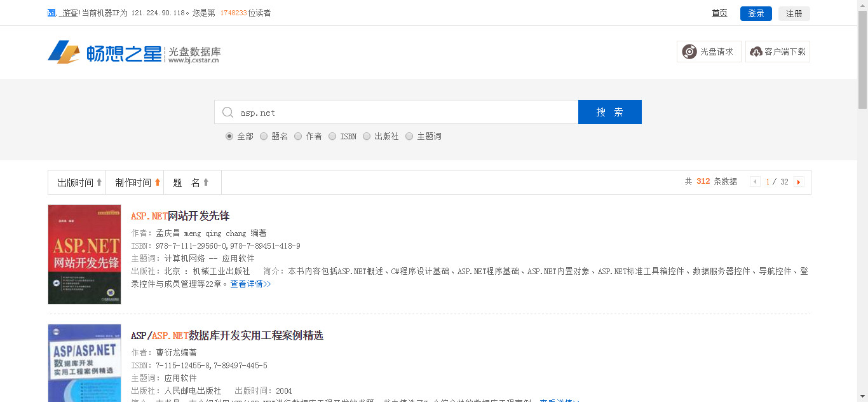Select the 出版社 radio option
This screenshot has width=868, height=402.
(367, 136)
